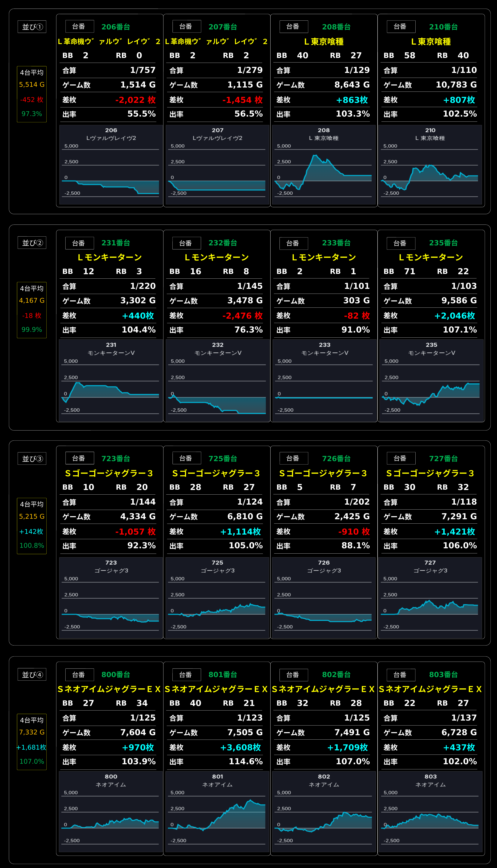Viewport: 497px width, 868px height.
Task: Select machine number 206番台
Action: [116, 27]
